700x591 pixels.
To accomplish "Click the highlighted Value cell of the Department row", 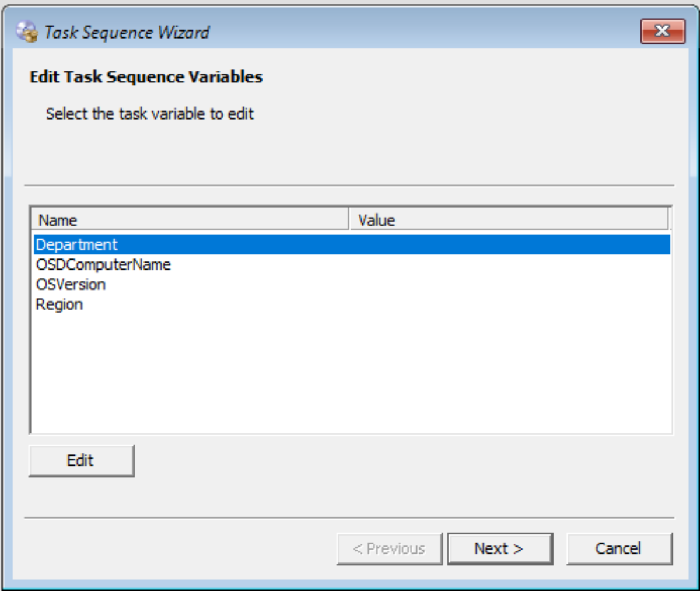I will 509,244.
